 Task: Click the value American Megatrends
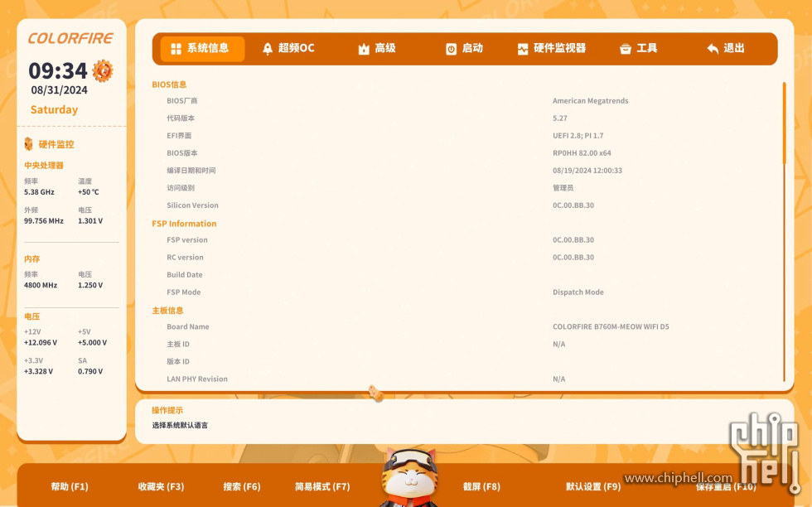590,101
